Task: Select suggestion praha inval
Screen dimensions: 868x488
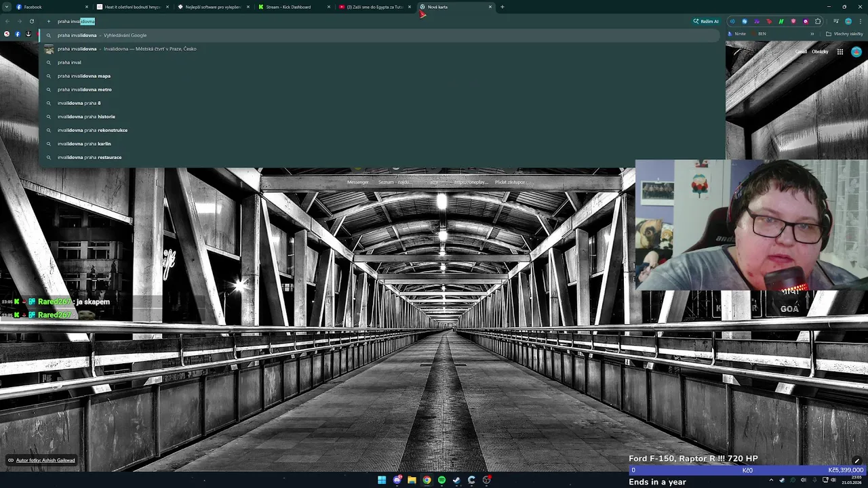Action: click(380, 62)
